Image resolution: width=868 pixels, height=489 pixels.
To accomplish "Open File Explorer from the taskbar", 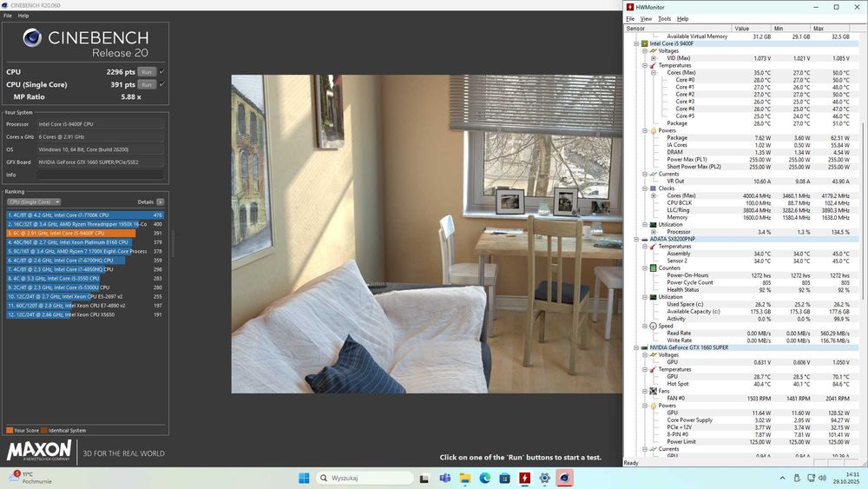I will 465,478.
